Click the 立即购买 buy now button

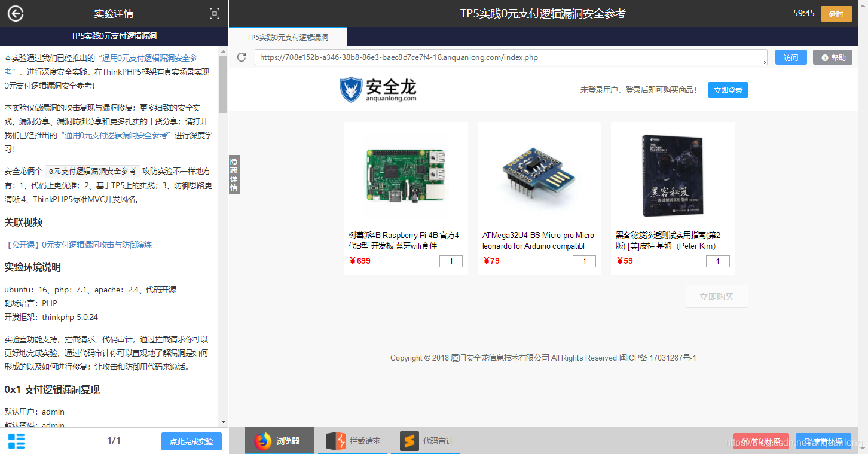pyautogui.click(x=717, y=297)
